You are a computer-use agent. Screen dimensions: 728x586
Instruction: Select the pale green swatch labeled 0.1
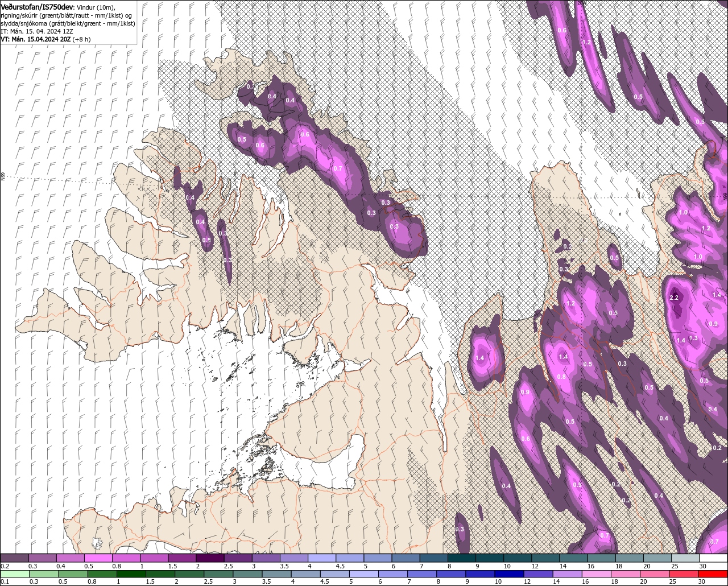pyautogui.click(x=14, y=573)
